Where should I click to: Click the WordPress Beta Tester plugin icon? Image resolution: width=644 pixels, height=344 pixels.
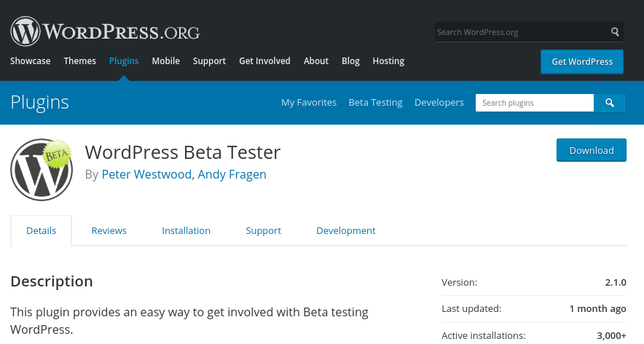pos(42,170)
